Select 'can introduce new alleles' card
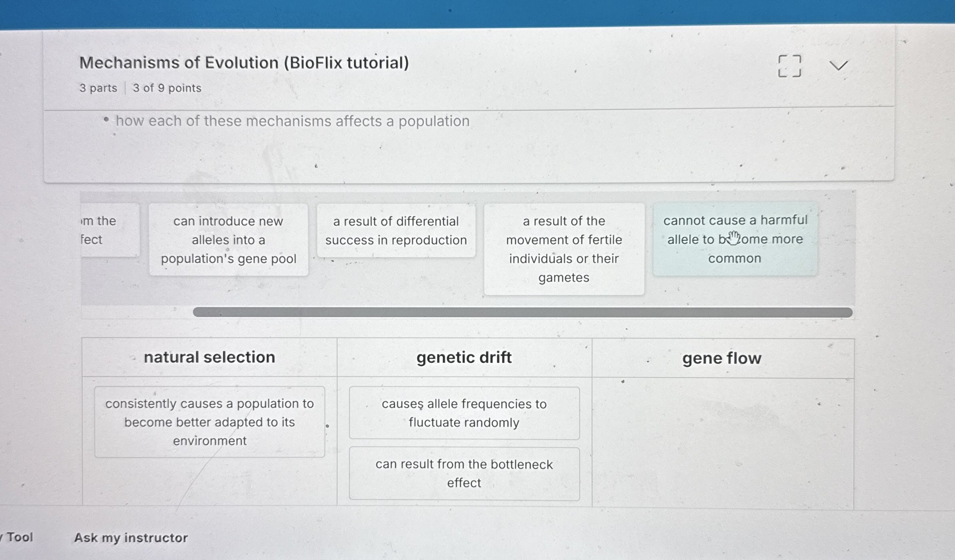The height and width of the screenshot is (560, 955). [x=228, y=240]
